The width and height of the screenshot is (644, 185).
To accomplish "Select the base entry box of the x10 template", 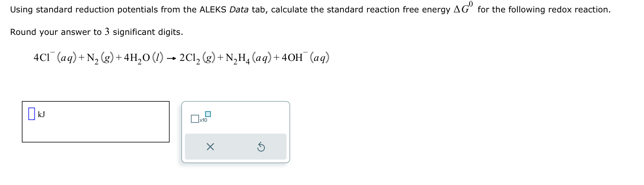I will [195, 118].
